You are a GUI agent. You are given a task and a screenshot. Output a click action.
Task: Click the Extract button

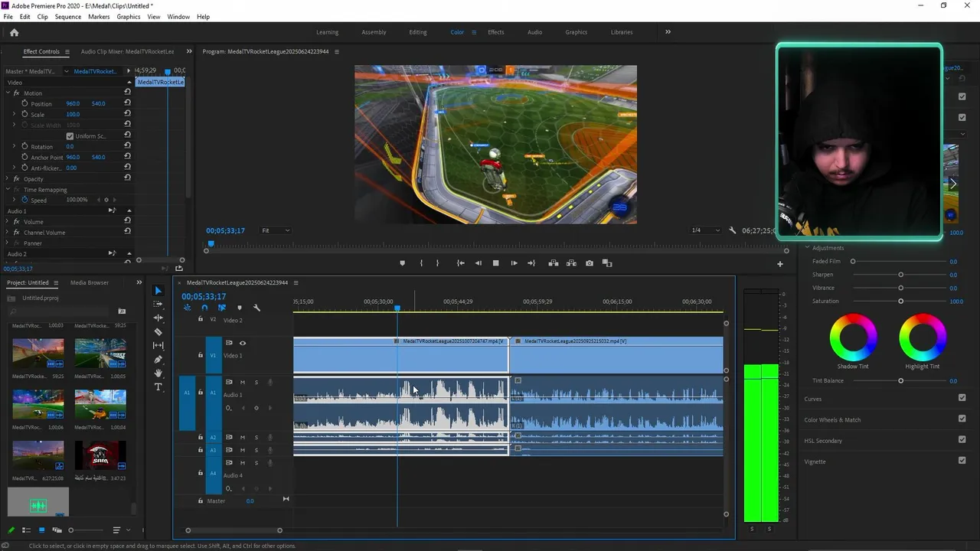click(571, 263)
